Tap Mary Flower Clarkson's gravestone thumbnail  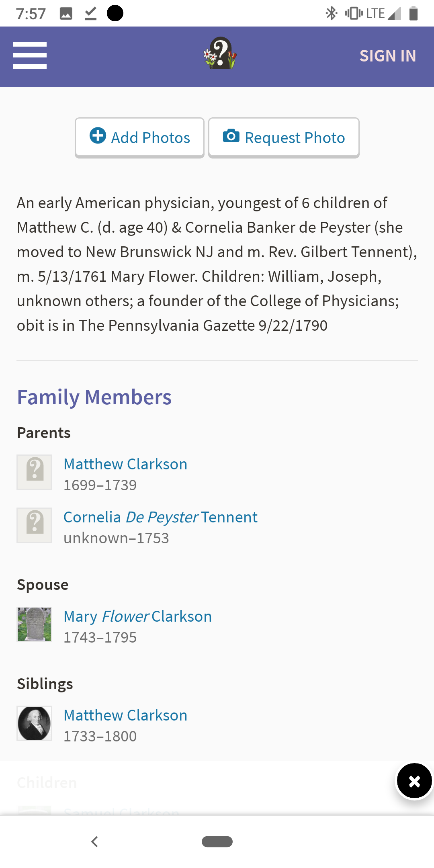tap(34, 624)
